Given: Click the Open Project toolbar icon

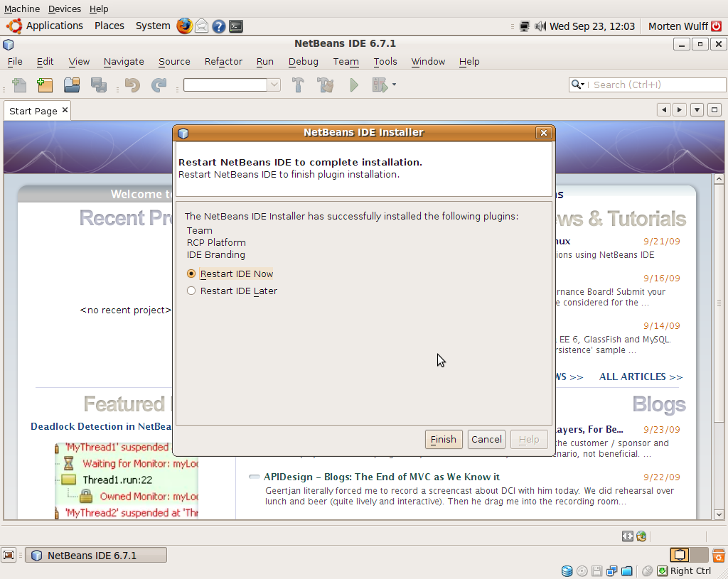Looking at the screenshot, I should point(72,85).
